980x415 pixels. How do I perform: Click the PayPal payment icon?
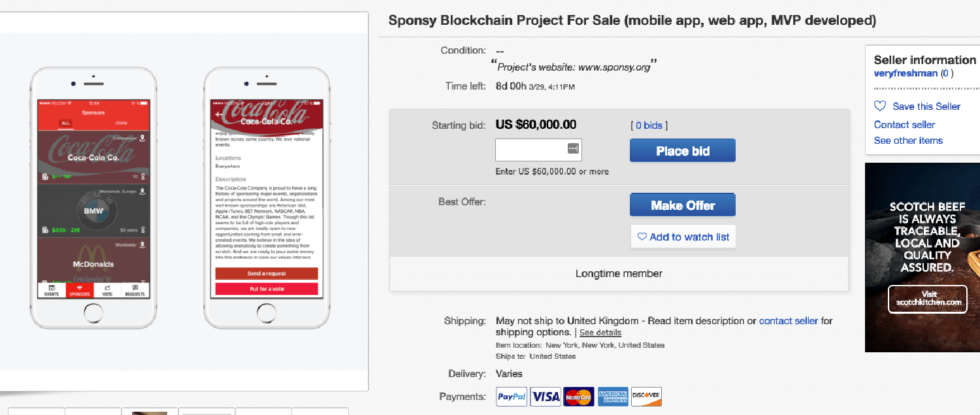[x=512, y=396]
